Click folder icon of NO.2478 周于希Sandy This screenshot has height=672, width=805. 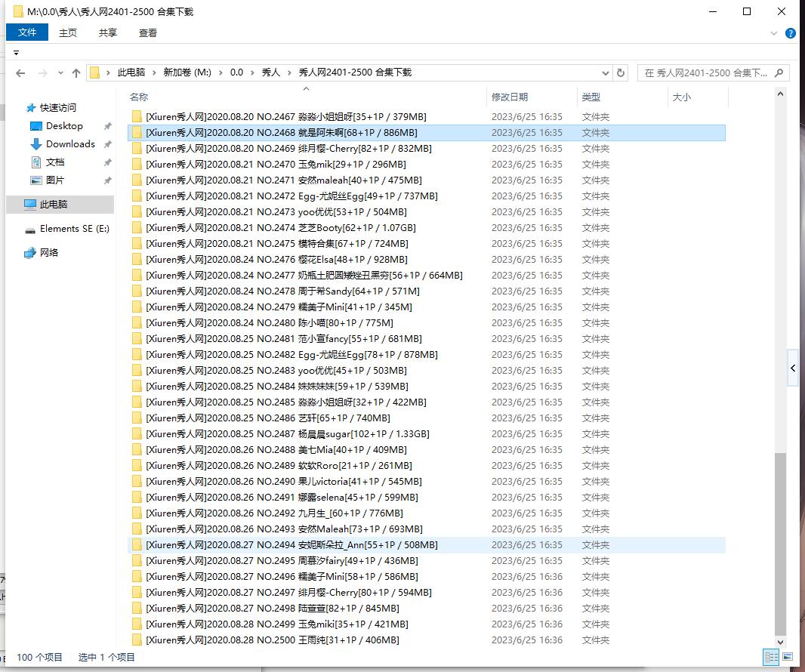[137, 291]
